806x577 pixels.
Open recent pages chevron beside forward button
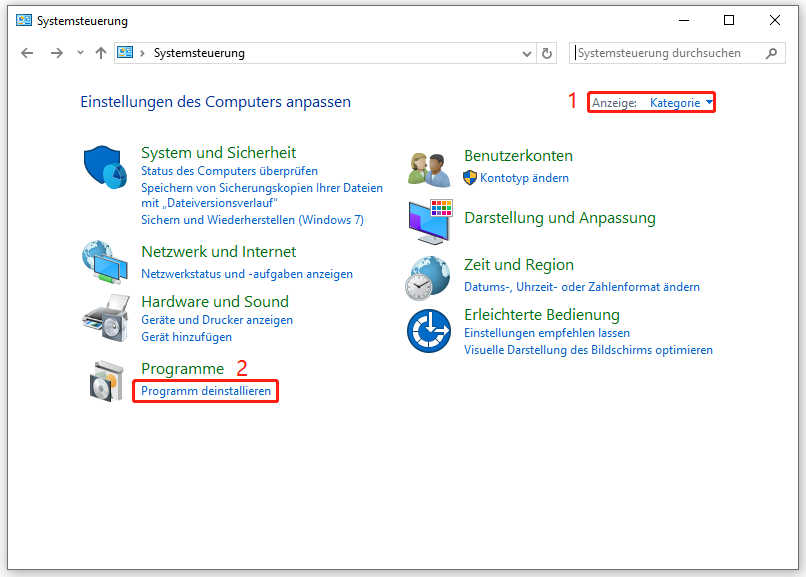click(x=79, y=52)
